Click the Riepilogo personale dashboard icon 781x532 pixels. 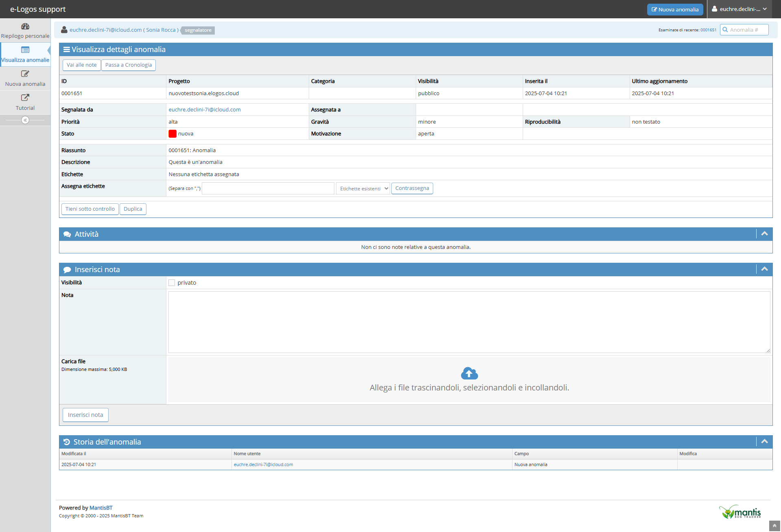[25, 26]
